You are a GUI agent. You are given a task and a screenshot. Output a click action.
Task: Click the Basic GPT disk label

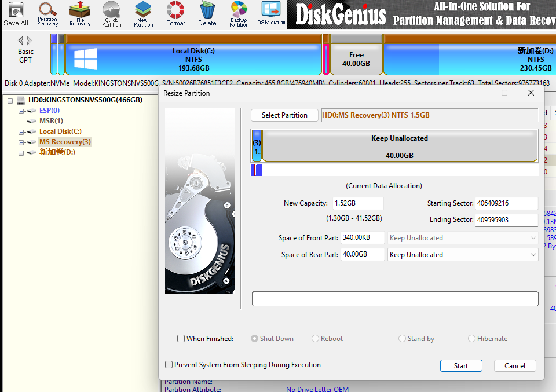[25, 56]
